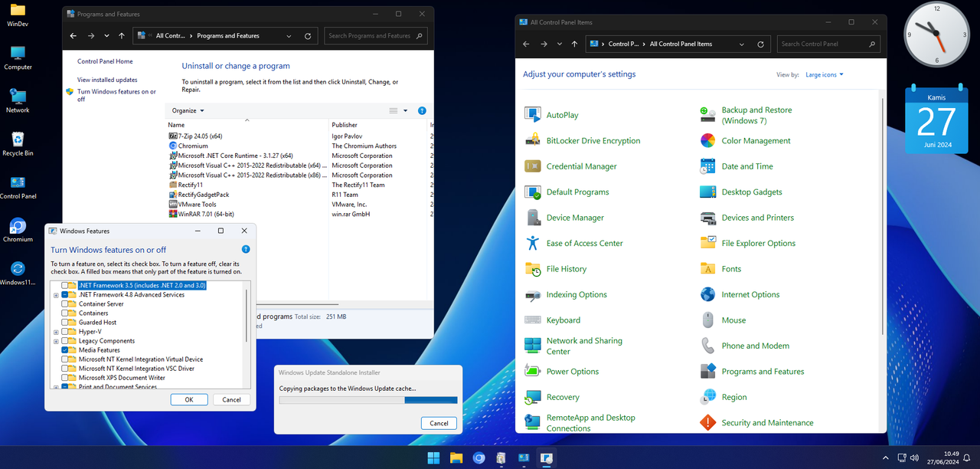
Task: Expand address bar history in Programs and Features
Action: [289, 36]
